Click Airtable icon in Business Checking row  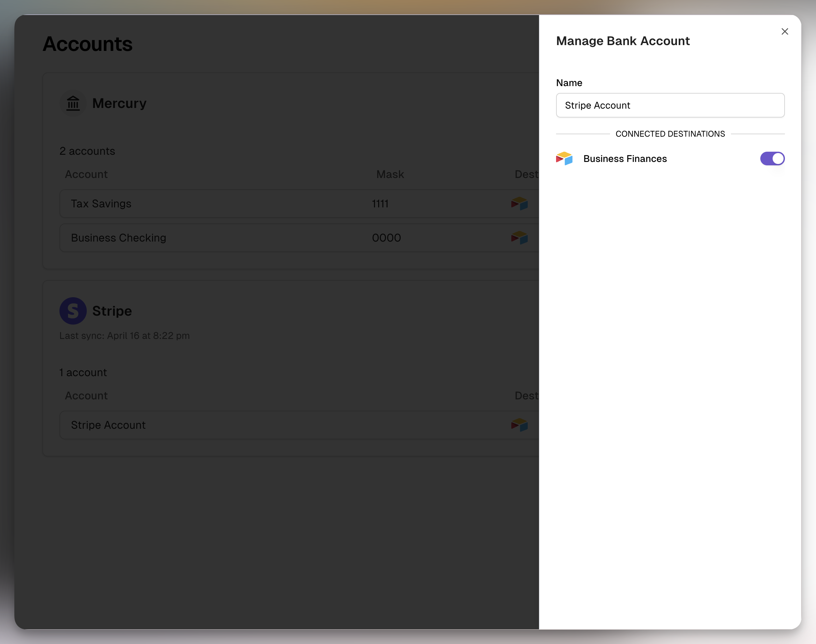coord(519,238)
